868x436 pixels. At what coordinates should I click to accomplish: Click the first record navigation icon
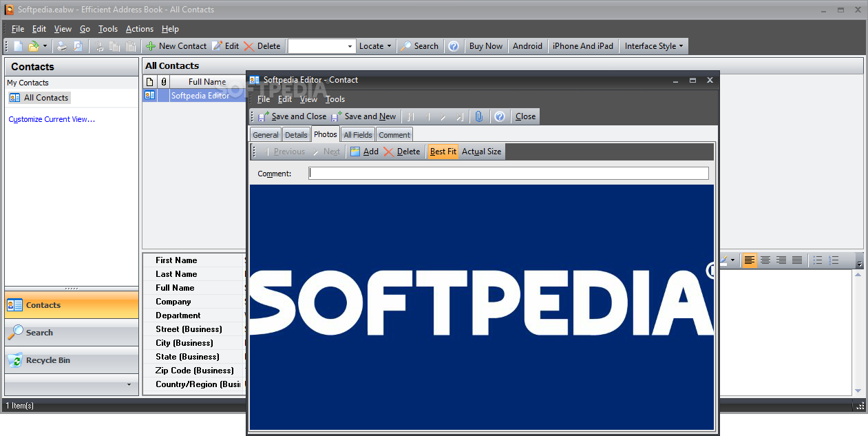410,116
